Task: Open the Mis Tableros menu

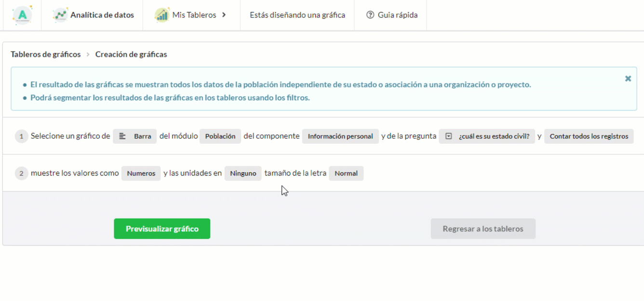Action: (191, 15)
